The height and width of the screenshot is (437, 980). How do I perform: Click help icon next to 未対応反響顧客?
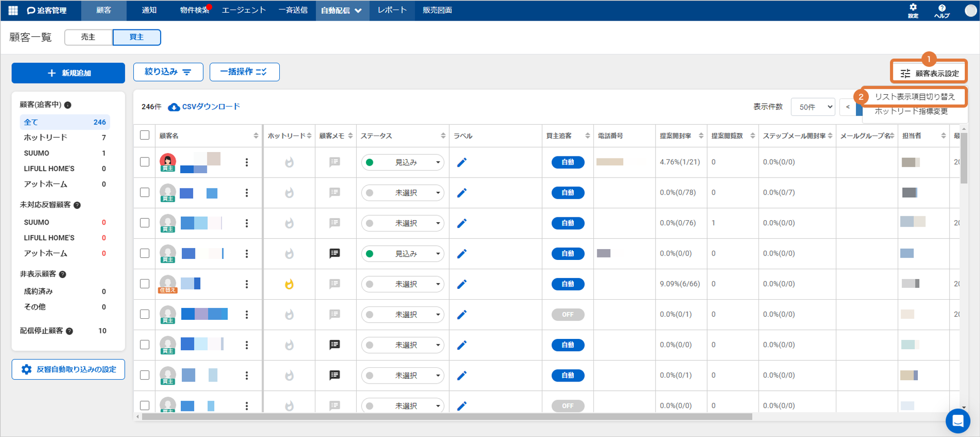(x=77, y=205)
